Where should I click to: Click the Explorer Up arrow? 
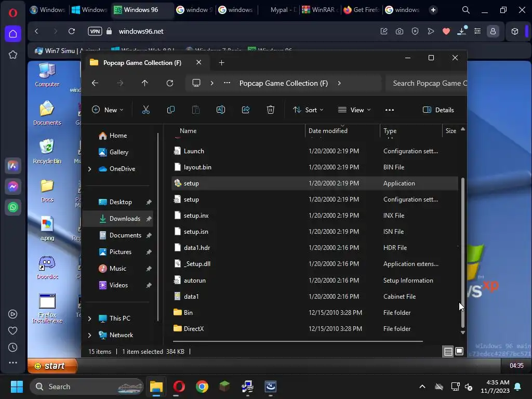click(x=145, y=83)
